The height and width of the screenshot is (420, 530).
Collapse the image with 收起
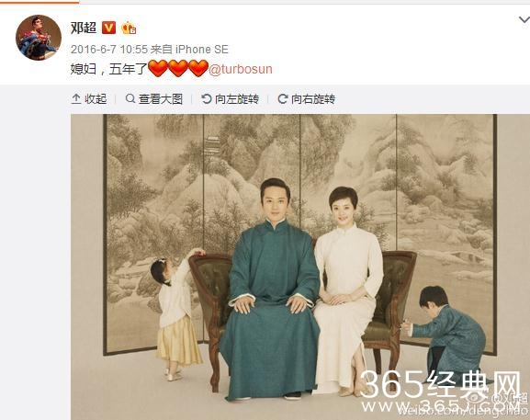tap(96, 99)
